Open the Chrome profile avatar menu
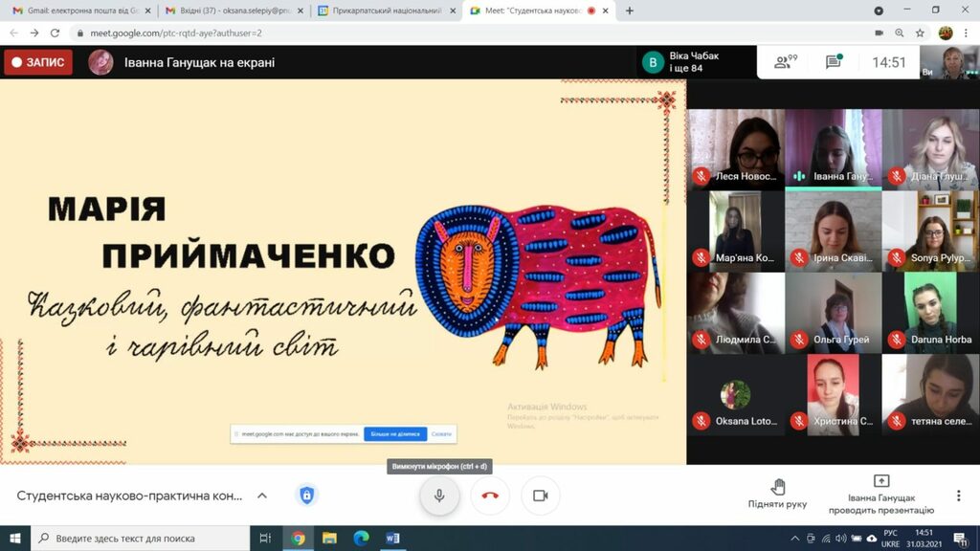This screenshot has height=551, width=980. tap(945, 33)
